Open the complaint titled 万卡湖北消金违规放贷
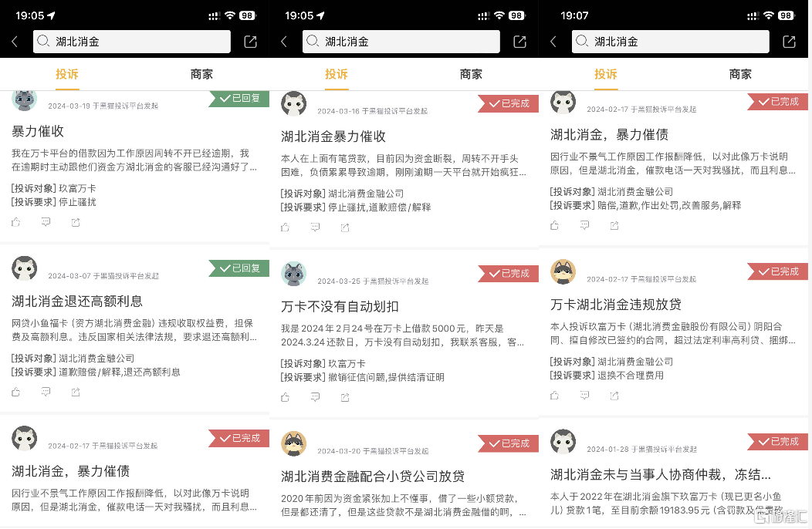 pyautogui.click(x=616, y=305)
